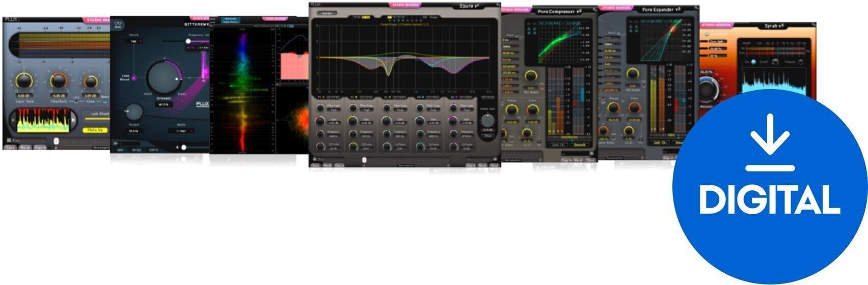Viewport: 868px width, 285px height.
Task: Click the band 5 Gain knob in Epure
Action: pos(453,121)
